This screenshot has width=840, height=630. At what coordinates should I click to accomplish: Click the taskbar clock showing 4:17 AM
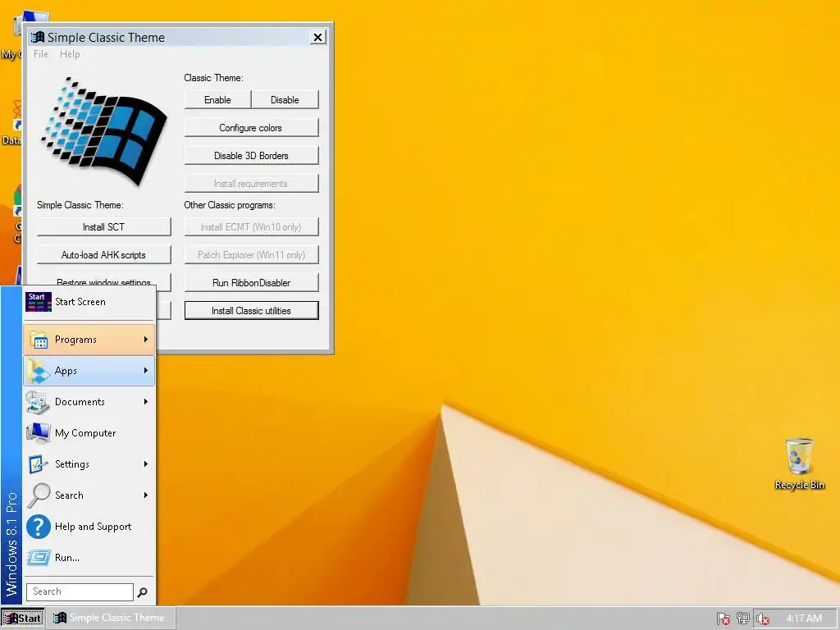coord(804,619)
